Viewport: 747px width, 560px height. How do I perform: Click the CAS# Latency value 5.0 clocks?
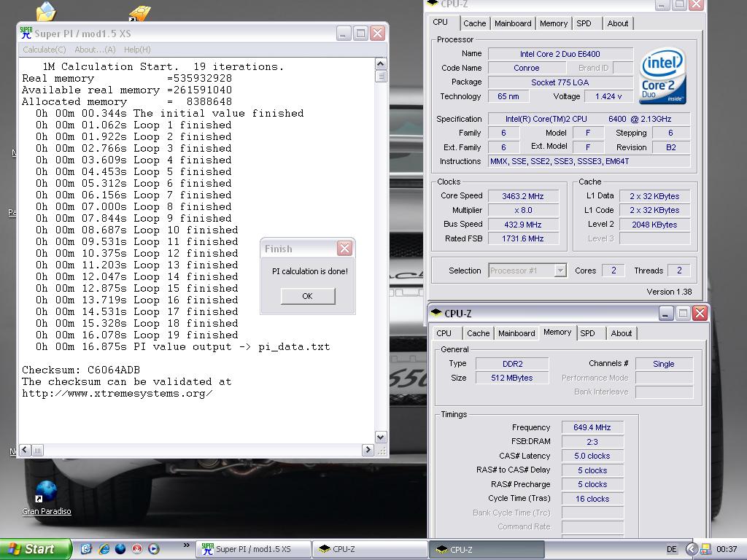592,456
